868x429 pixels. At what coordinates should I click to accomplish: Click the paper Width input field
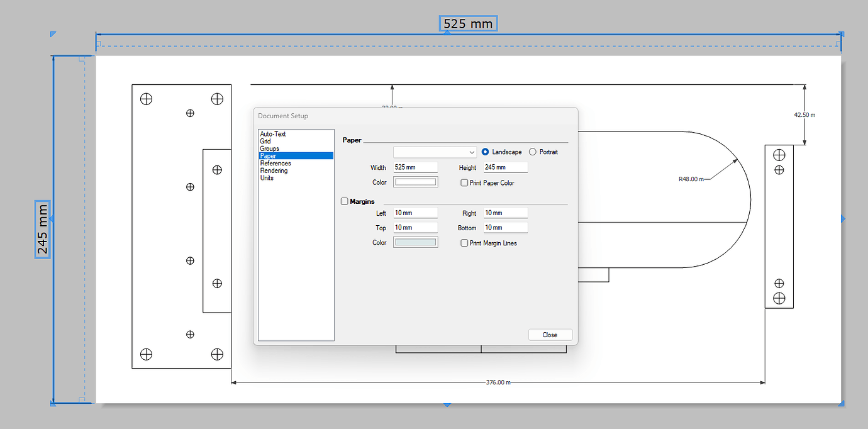[415, 167]
